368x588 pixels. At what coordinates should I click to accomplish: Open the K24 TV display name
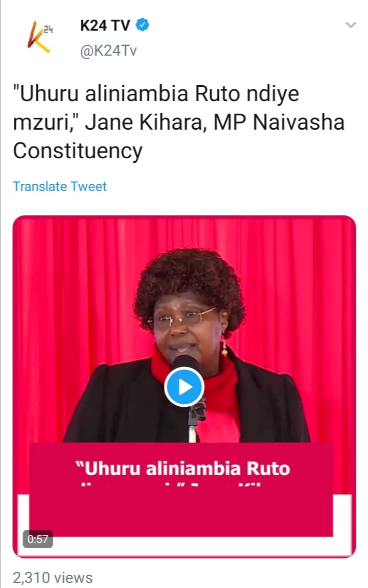tap(105, 25)
